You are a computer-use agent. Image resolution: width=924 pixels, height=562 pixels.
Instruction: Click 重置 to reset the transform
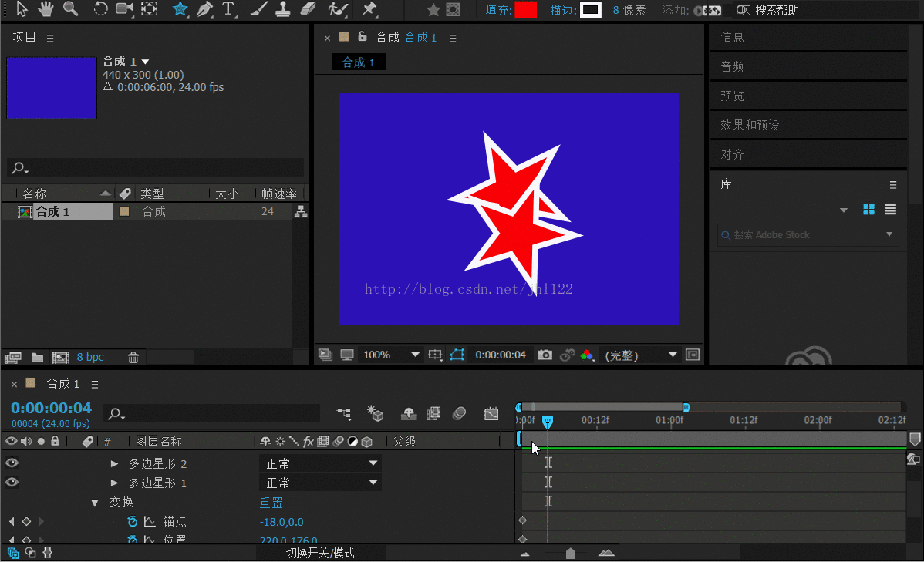[x=271, y=503]
